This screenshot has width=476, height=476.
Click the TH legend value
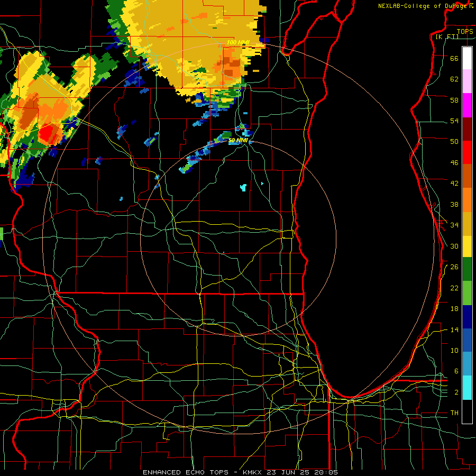pos(454,413)
